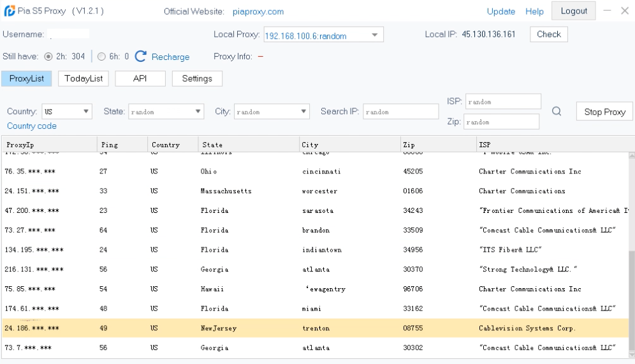Click the Logout button
The height and width of the screenshot is (364, 635).
573,11
